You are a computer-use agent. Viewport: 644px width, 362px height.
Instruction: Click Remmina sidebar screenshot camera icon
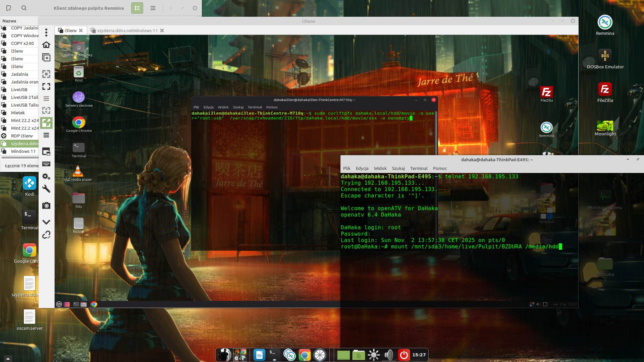click(x=46, y=205)
